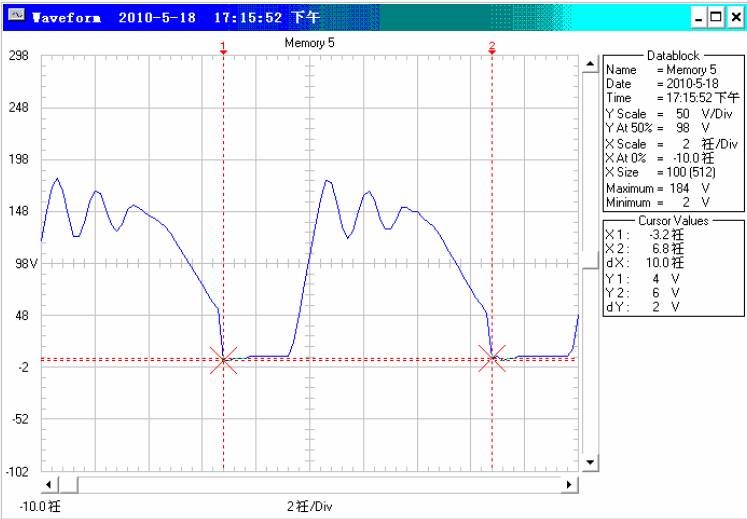Viewport: 747px width, 519px height.
Task: Click the vertical scrollbar thumb
Action: tap(589, 266)
